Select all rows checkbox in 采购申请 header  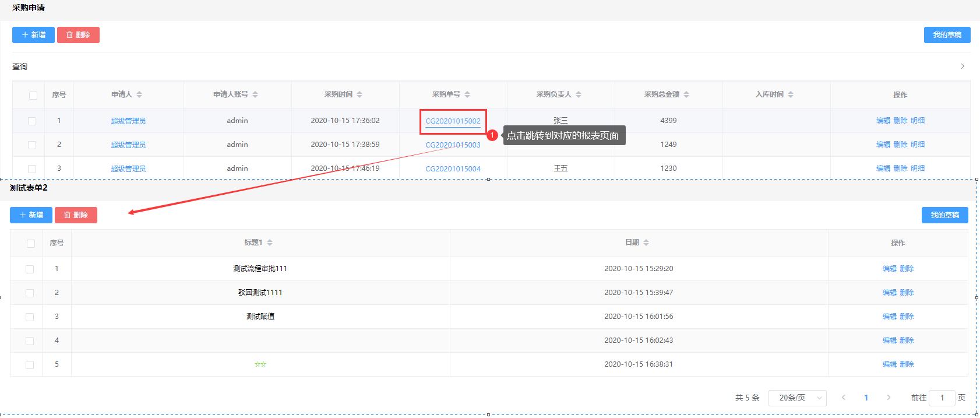tap(33, 95)
